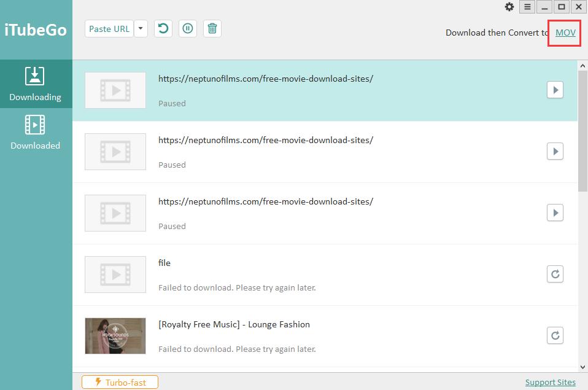Click the resume all downloads icon
This screenshot has height=390, width=588.
coord(163,28)
